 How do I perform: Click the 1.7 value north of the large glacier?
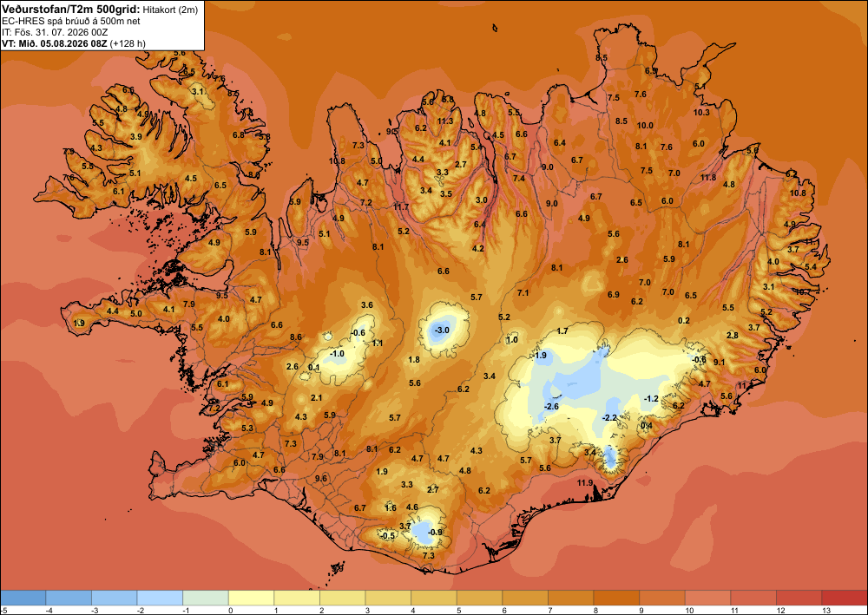(x=562, y=331)
